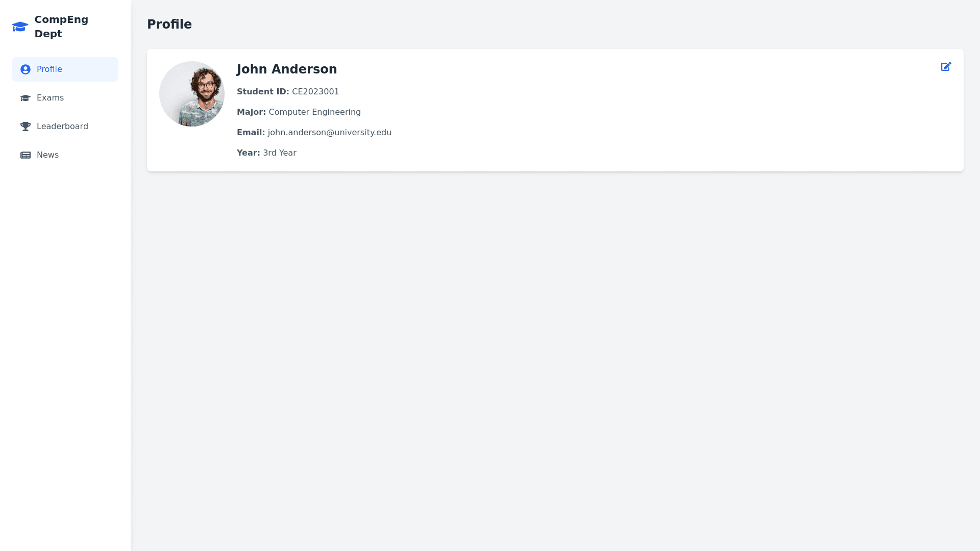Click the graduation cap logo icon

[x=20, y=27]
